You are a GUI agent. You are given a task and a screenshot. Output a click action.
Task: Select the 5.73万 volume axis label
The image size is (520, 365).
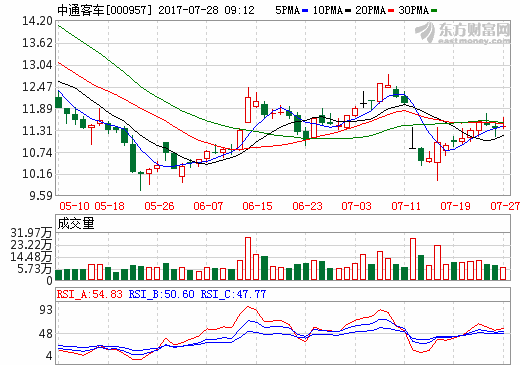coord(35,269)
